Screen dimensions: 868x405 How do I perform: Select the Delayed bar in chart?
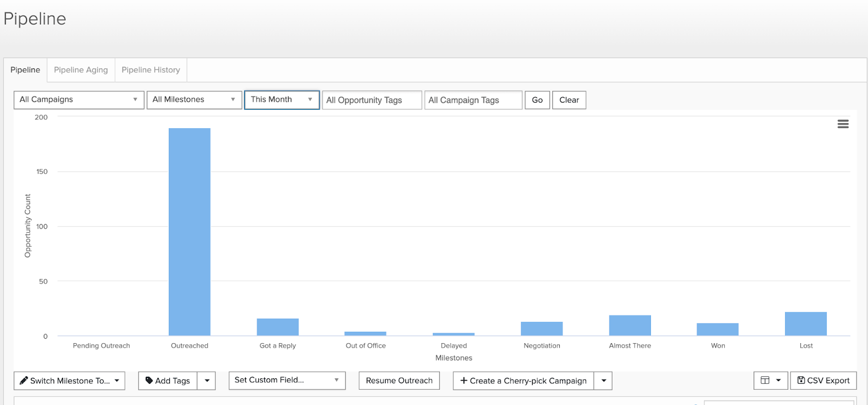pos(454,334)
